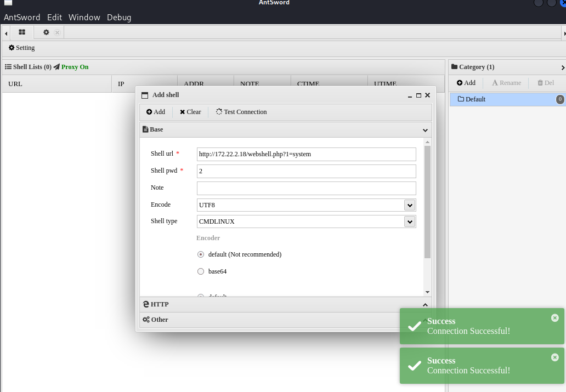This screenshot has width=566, height=392.
Task: Select the default (Not recommended) encoder radio
Action: (201, 254)
